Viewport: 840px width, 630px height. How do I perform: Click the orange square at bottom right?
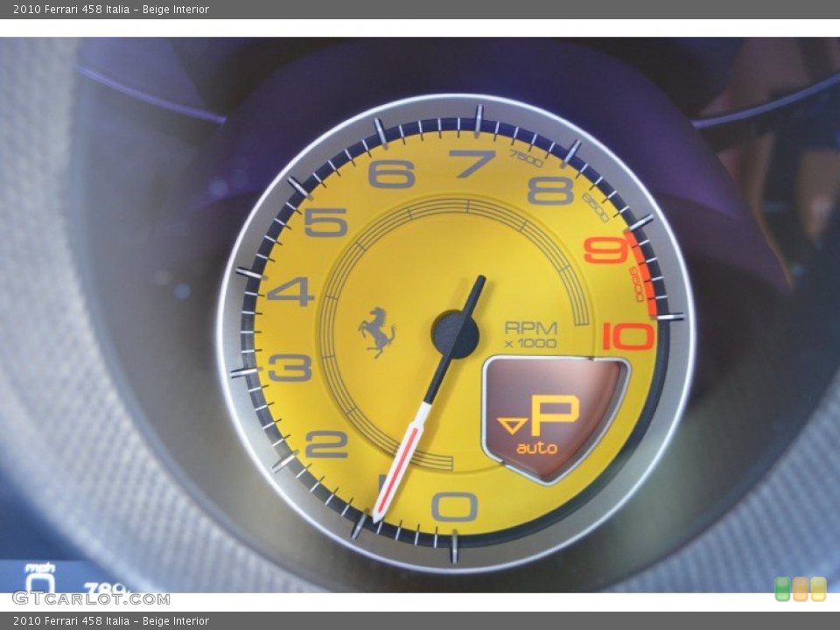point(801,589)
